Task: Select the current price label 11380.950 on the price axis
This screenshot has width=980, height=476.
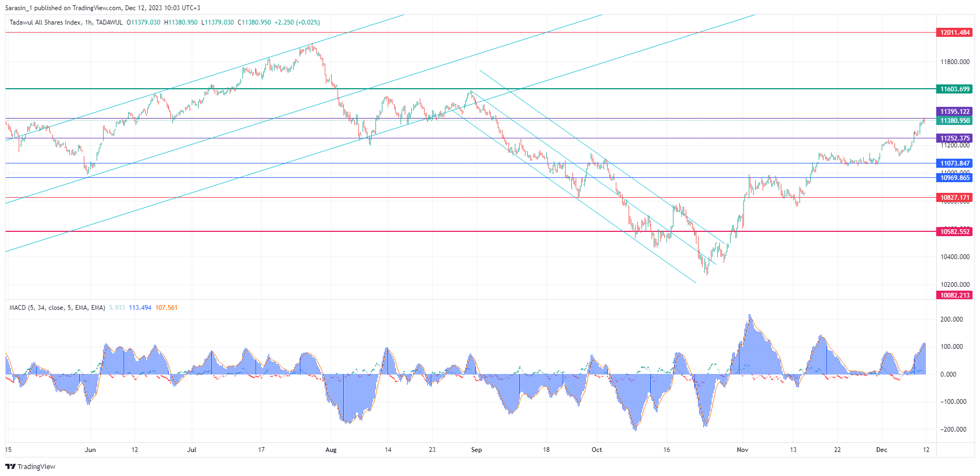Action: (955, 121)
